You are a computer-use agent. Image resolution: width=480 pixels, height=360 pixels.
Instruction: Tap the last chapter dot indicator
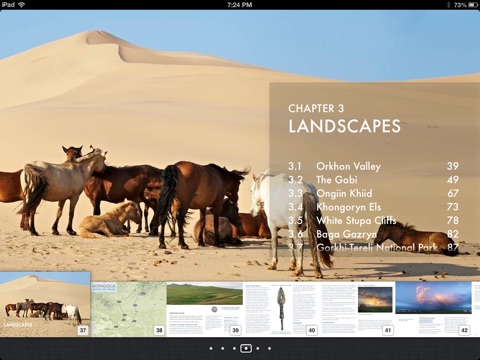269,348
